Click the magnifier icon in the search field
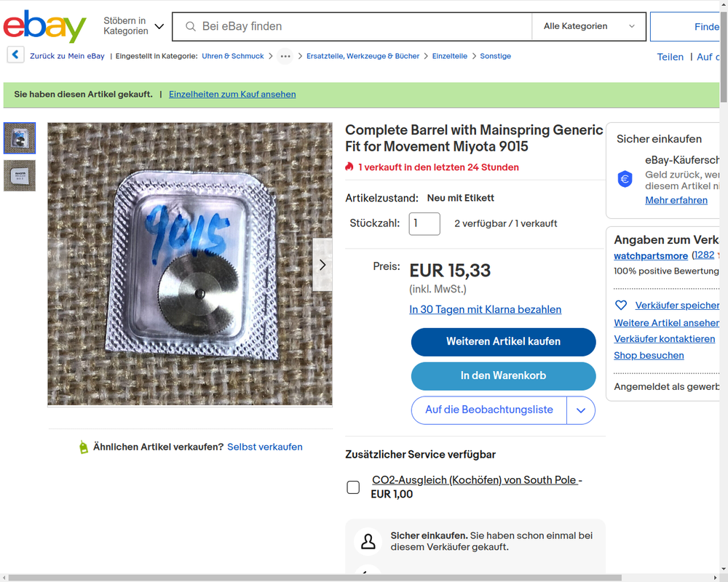 [190, 26]
